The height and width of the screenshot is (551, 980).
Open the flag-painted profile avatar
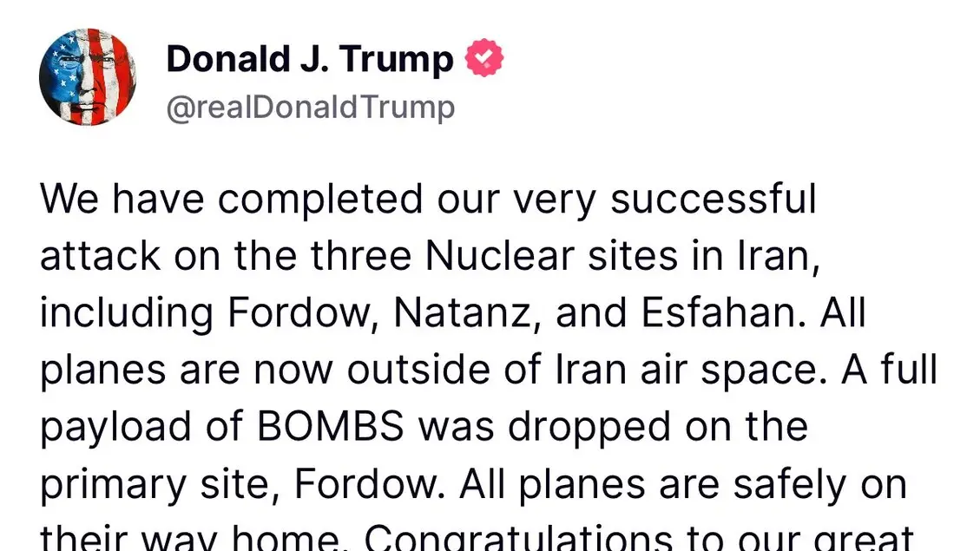coord(88,77)
